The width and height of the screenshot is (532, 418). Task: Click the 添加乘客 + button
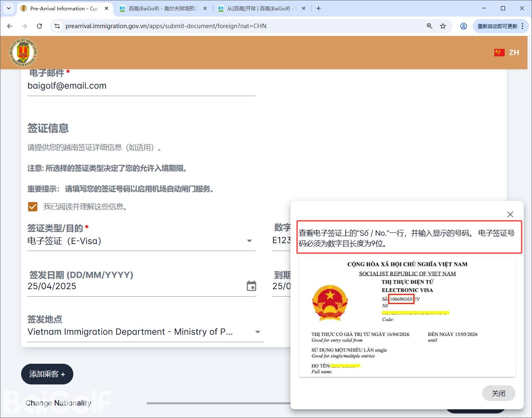(47, 374)
